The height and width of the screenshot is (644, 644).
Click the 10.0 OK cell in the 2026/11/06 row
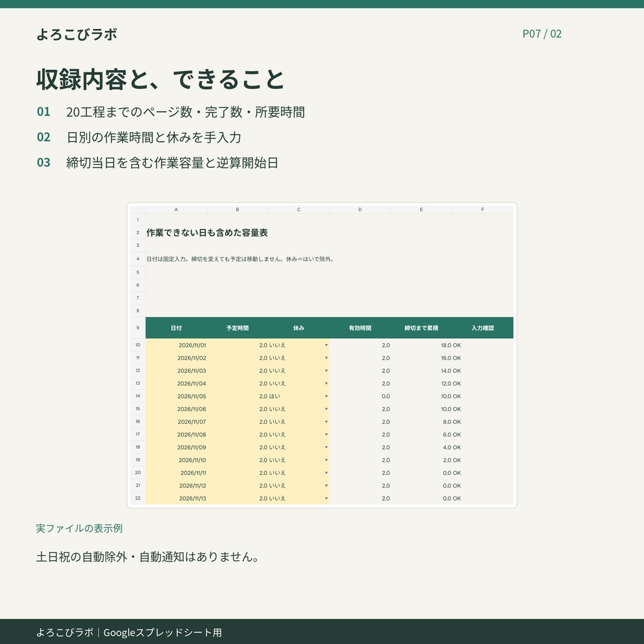(x=450, y=409)
